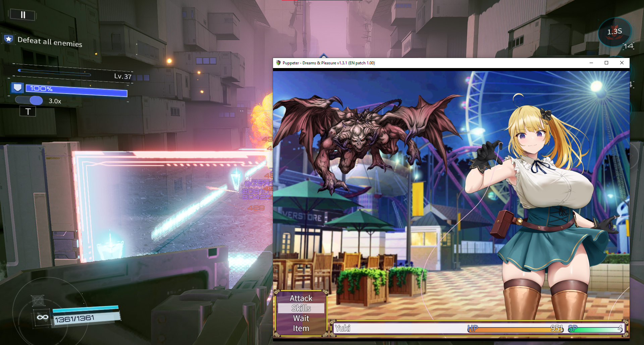Click the infinity ammo icon
644x345 pixels.
click(43, 317)
